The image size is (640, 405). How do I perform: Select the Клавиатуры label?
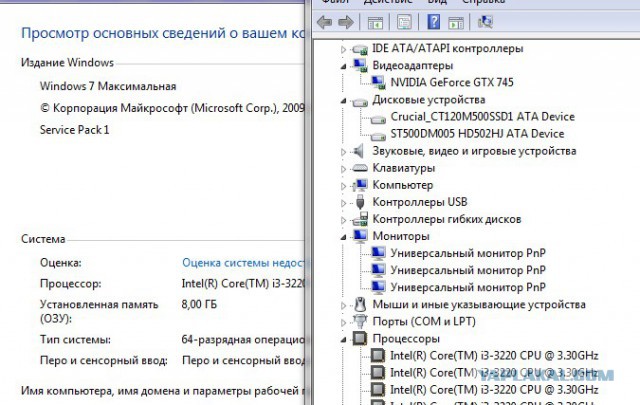[x=403, y=168]
